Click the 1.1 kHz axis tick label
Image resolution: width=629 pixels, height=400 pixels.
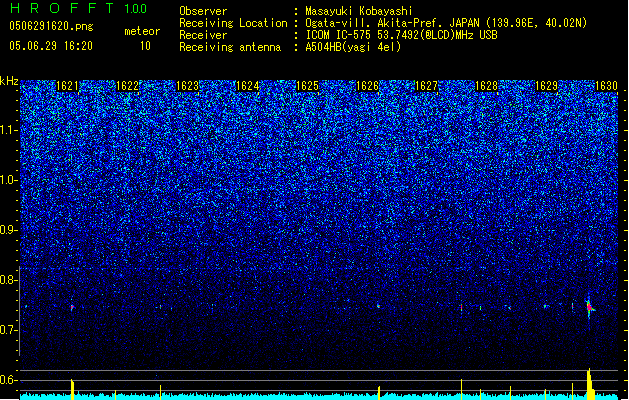pyautogui.click(x=8, y=130)
